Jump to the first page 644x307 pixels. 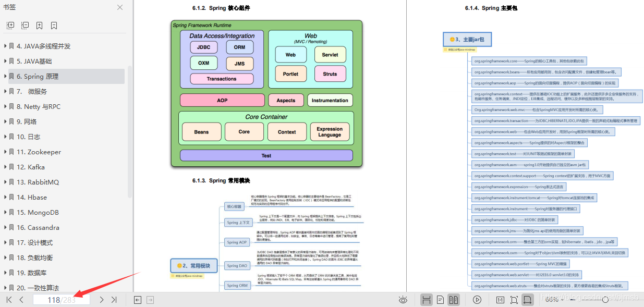(x=9, y=300)
